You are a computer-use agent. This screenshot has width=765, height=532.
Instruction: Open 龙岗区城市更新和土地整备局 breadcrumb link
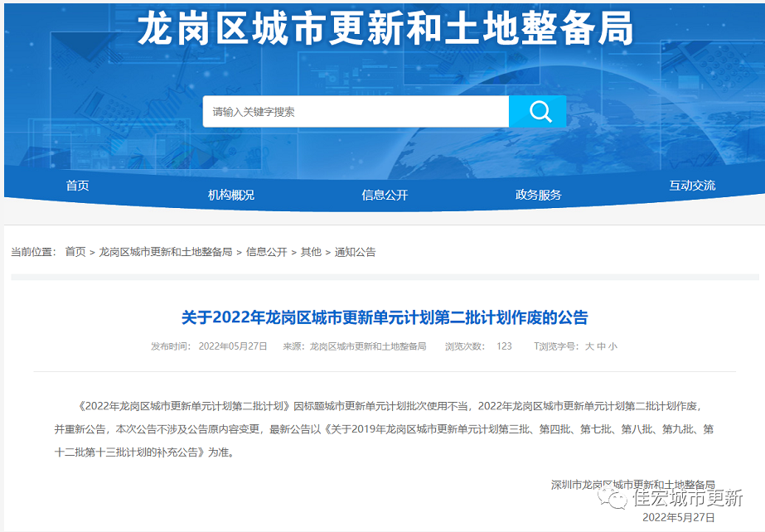[x=166, y=252]
